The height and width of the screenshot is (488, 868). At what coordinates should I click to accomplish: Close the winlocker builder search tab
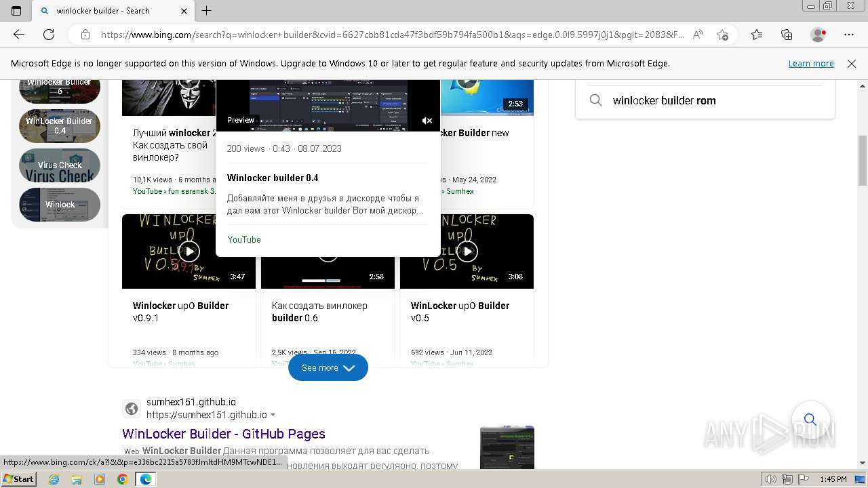pyautogui.click(x=184, y=11)
